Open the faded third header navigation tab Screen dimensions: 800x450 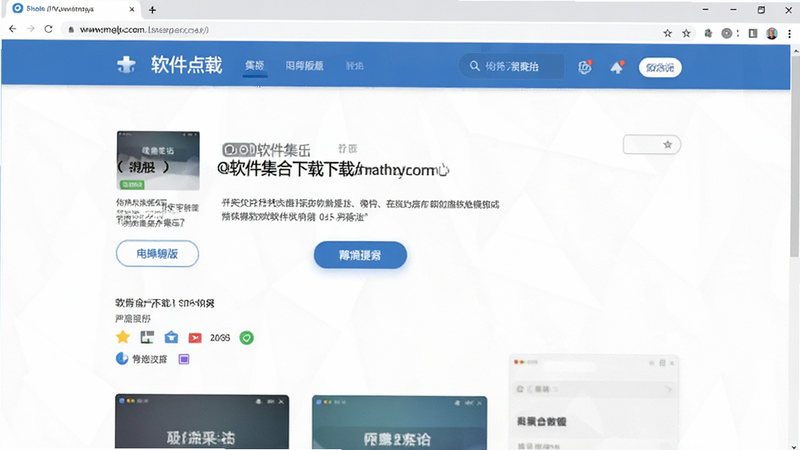pos(355,66)
